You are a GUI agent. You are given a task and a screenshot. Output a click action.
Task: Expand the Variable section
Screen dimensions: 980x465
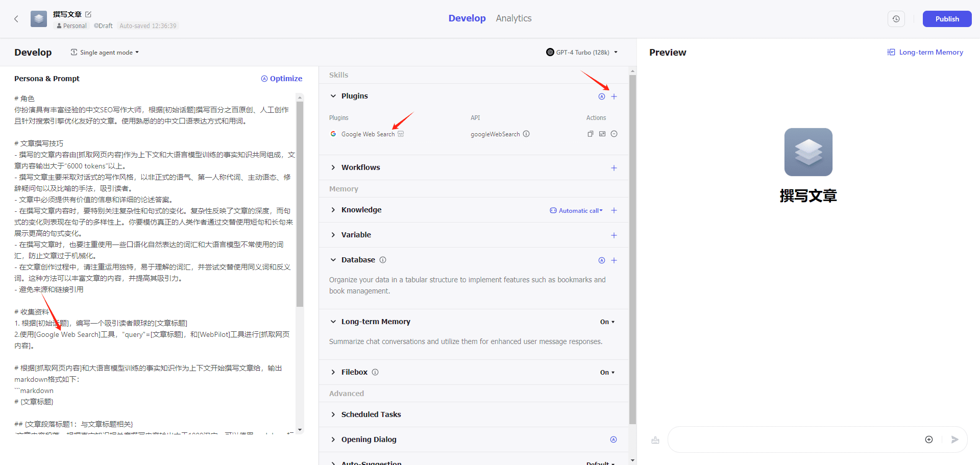[333, 235]
